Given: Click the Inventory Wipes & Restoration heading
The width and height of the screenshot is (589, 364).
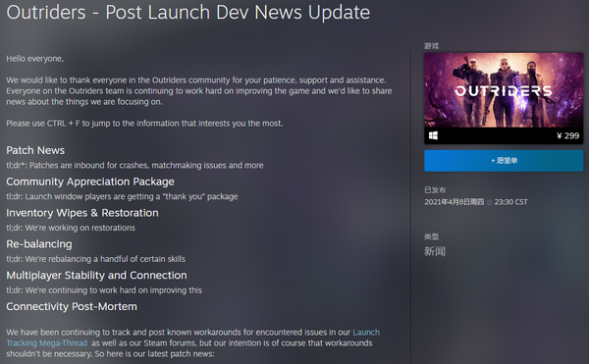Looking at the screenshot, I should pyautogui.click(x=82, y=213).
